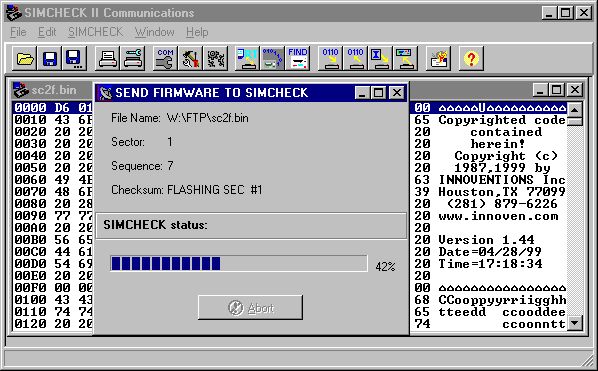Click the gears configuration icon
This screenshot has width=598, height=371.
click(215, 58)
